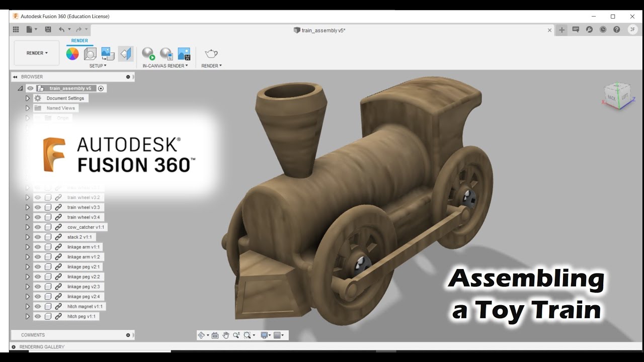Screen dimensions: 644x362
Task: Select the Orbit navigation tool
Action: coord(202,335)
